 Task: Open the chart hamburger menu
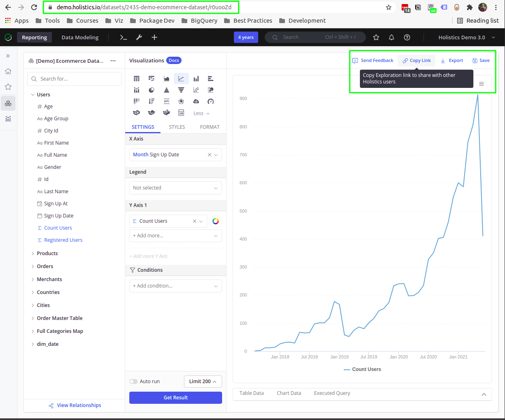click(481, 84)
